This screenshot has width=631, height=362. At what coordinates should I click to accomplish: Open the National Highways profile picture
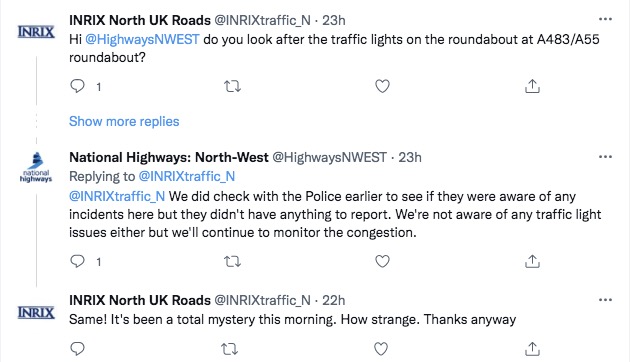point(36,167)
